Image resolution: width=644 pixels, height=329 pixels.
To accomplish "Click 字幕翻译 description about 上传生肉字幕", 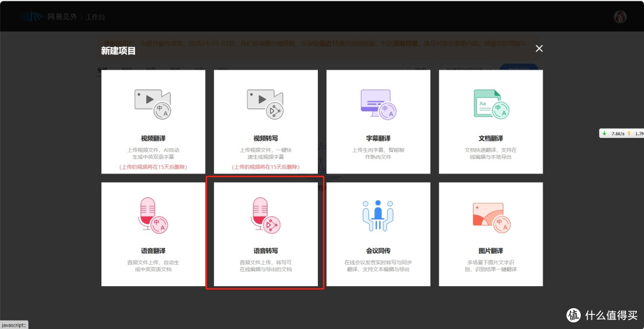I will [378, 154].
